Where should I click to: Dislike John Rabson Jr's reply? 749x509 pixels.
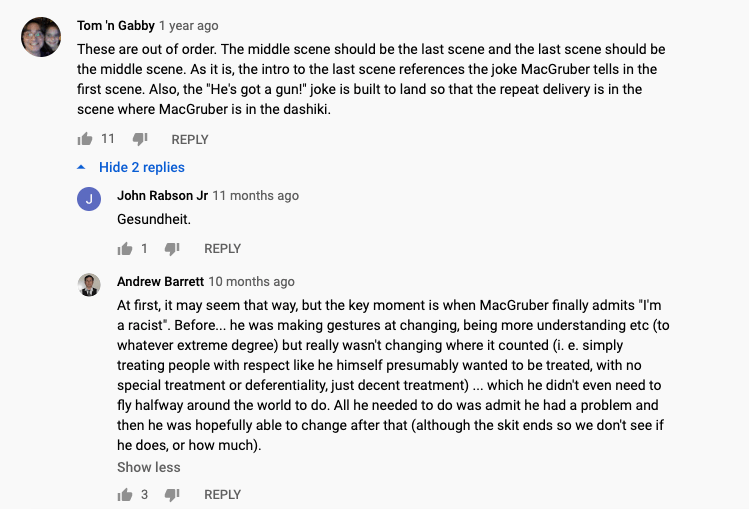tap(172, 248)
